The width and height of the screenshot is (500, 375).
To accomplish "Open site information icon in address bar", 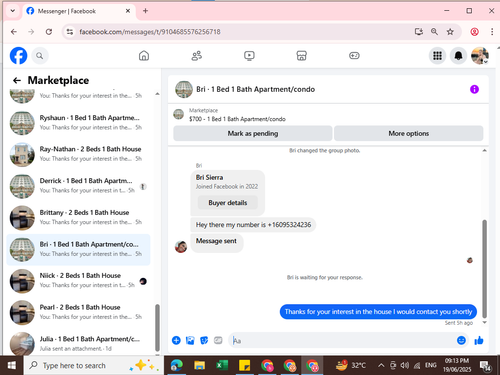I will tap(70, 32).
